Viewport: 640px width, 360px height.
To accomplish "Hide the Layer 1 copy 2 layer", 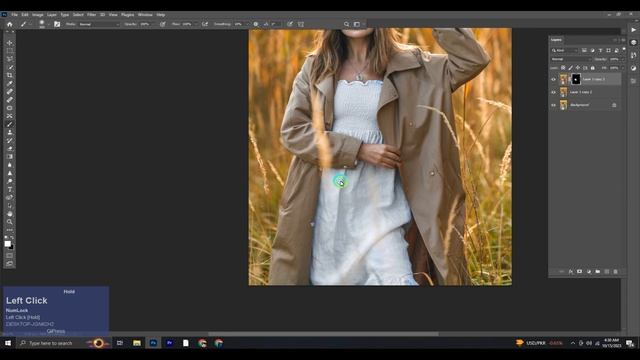I will 554,92.
